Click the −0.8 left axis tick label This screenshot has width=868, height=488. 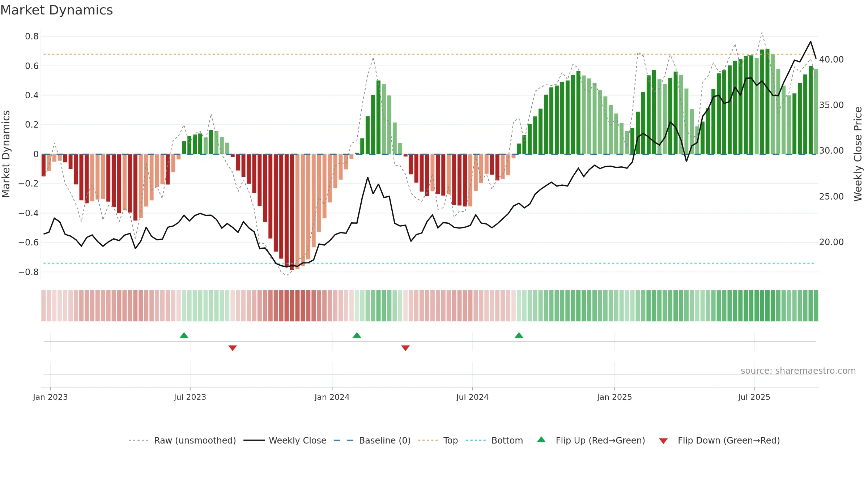pos(29,272)
